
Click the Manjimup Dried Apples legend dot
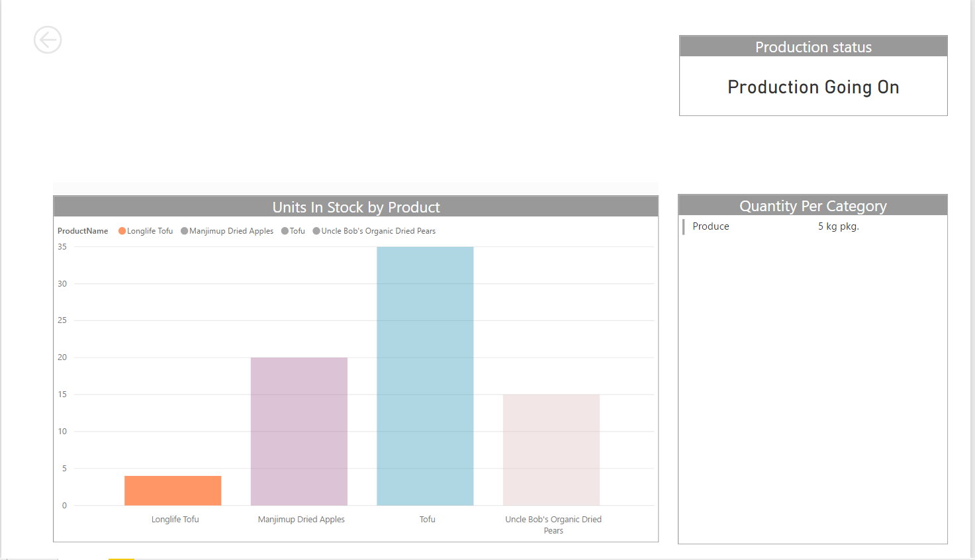click(183, 230)
